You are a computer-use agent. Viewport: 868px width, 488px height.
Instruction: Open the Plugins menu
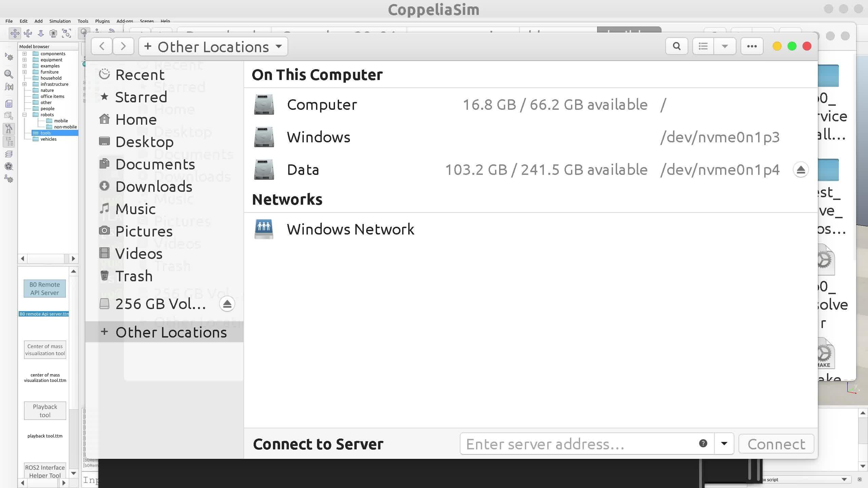pyautogui.click(x=102, y=21)
